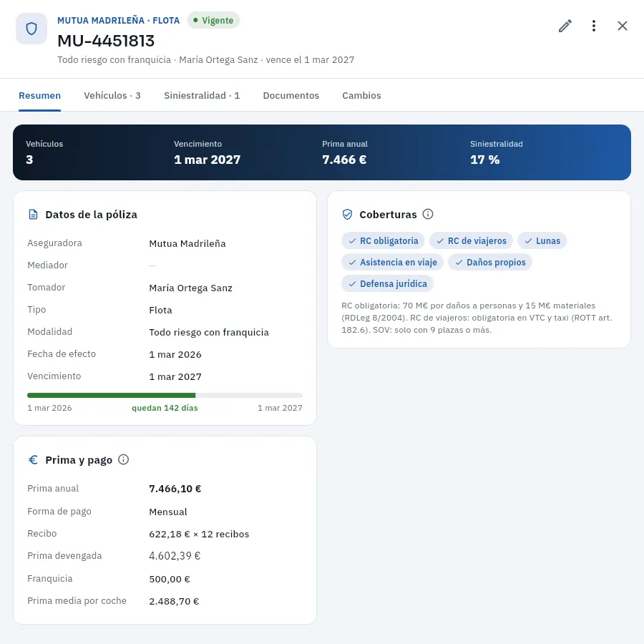The height and width of the screenshot is (644, 644).
Task: Click the info icon next to Coberturas
Action: [x=428, y=214]
